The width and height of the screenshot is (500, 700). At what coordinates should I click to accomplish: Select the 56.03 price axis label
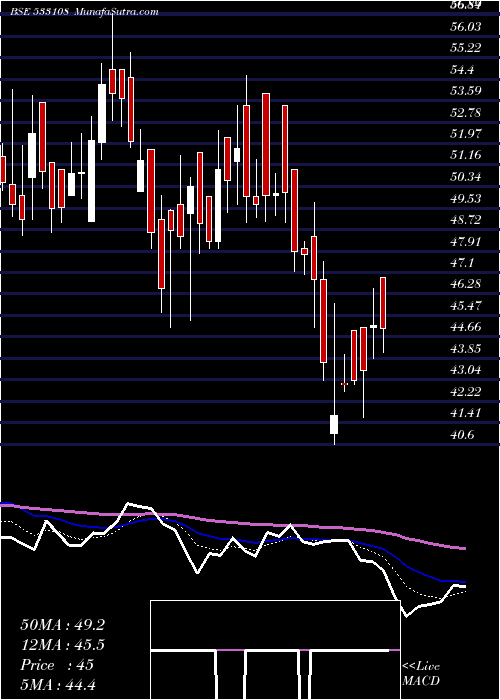[465, 27]
